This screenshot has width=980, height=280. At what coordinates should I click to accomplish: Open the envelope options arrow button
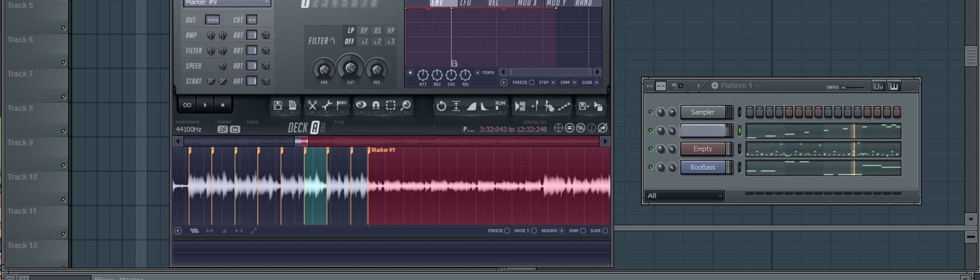(x=504, y=82)
